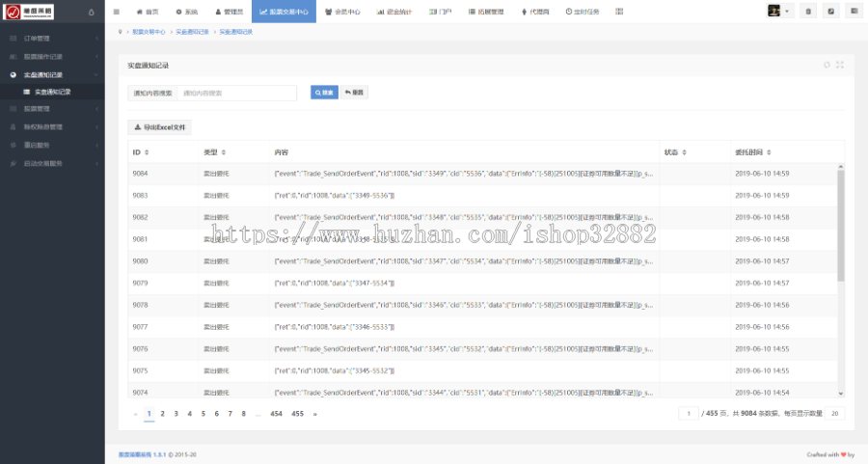
Task: Expand 启动交易服务 sidebar chevron
Action: tap(96, 163)
